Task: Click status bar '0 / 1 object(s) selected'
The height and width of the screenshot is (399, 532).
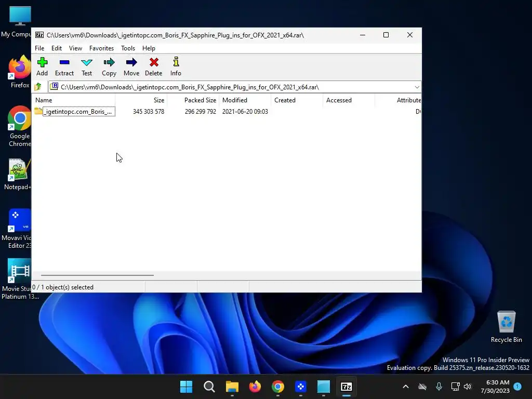Action: pos(63,287)
